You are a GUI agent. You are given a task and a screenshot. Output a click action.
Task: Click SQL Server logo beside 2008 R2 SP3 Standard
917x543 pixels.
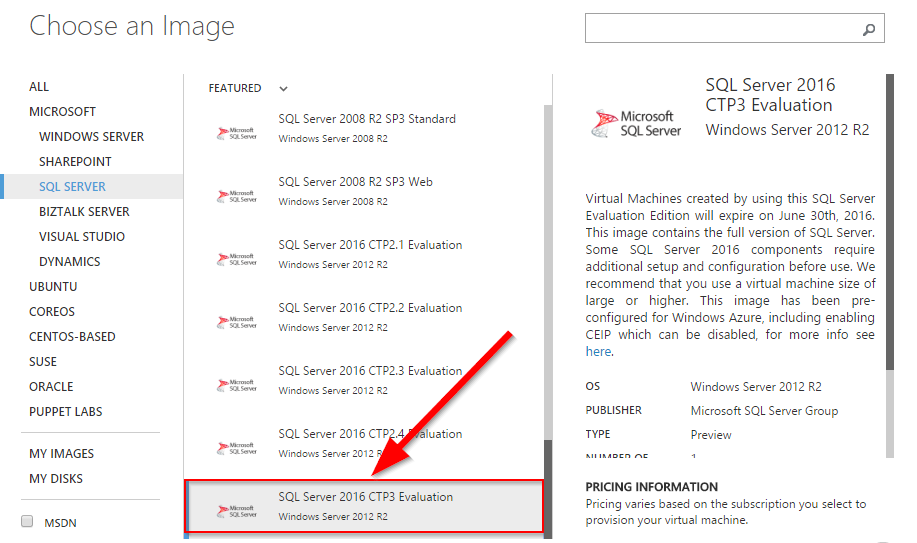(x=237, y=133)
